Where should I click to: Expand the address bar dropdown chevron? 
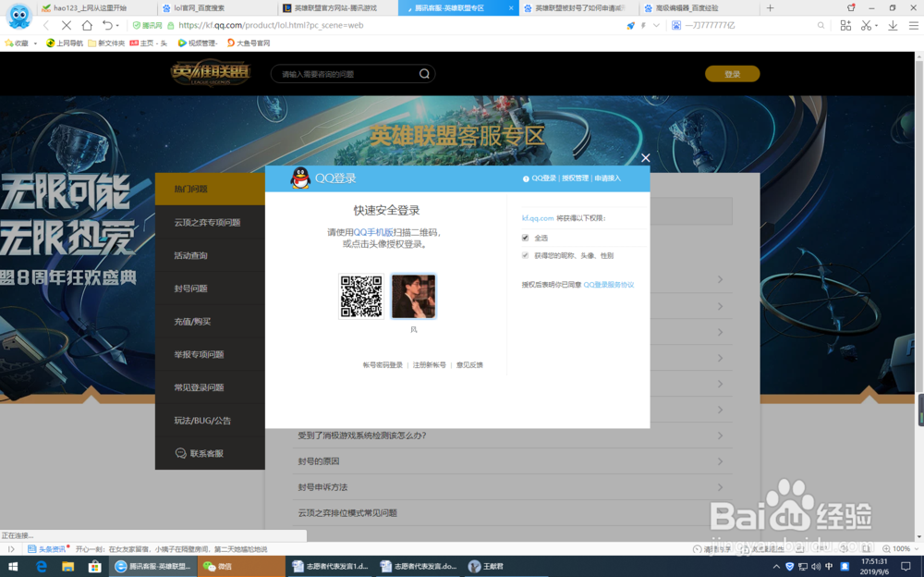[656, 25]
